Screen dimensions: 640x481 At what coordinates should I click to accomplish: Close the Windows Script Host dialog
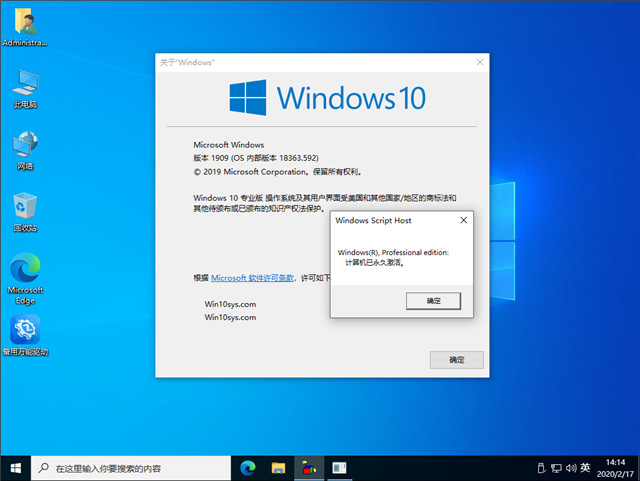pos(464,220)
